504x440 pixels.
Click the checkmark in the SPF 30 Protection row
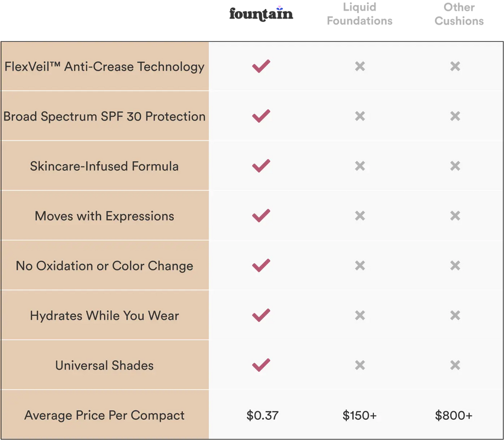[x=261, y=116]
